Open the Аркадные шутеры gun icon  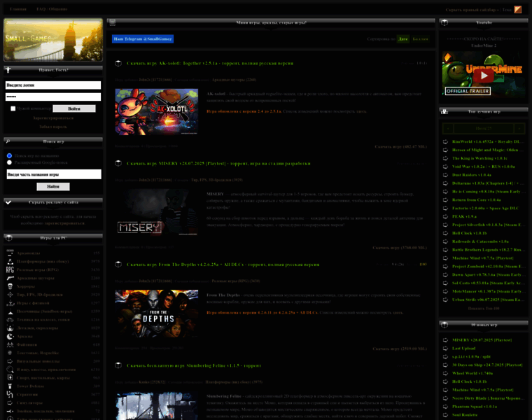(x=10, y=278)
